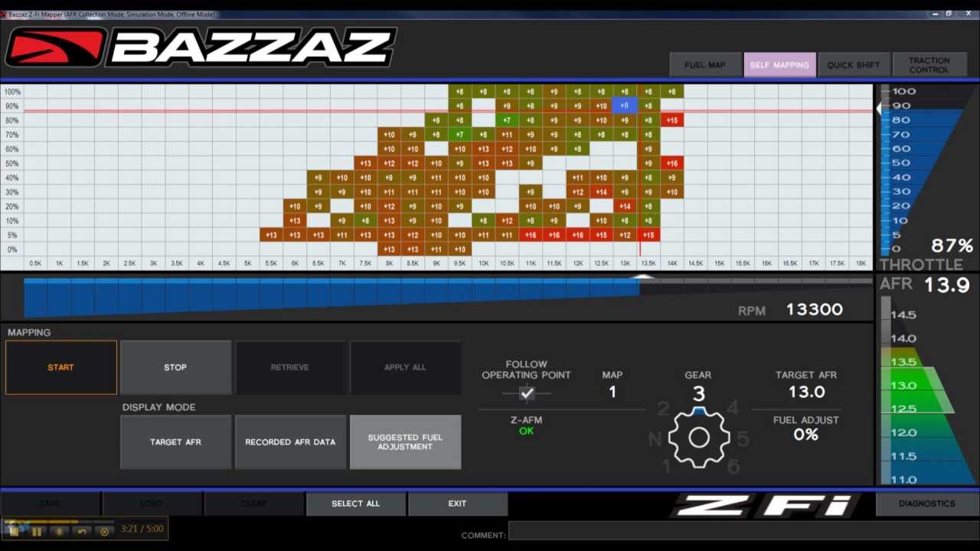
Task: Click the throttle percentage gauge bar
Action: [886, 170]
